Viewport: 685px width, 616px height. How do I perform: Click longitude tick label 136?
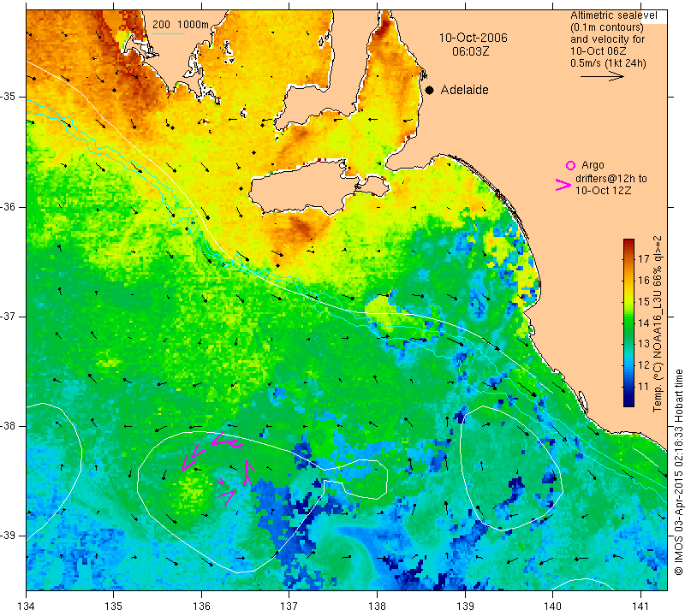click(x=201, y=606)
